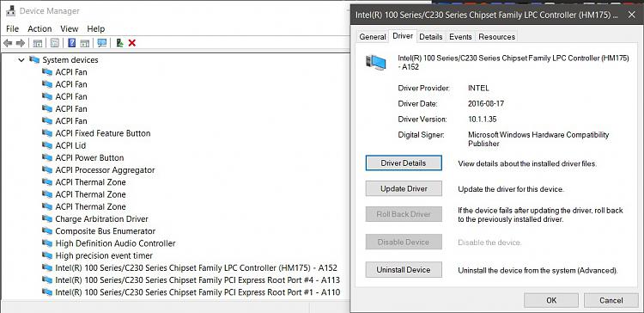Open the Help menu
This screenshot has width=644, height=313.
click(x=95, y=28)
